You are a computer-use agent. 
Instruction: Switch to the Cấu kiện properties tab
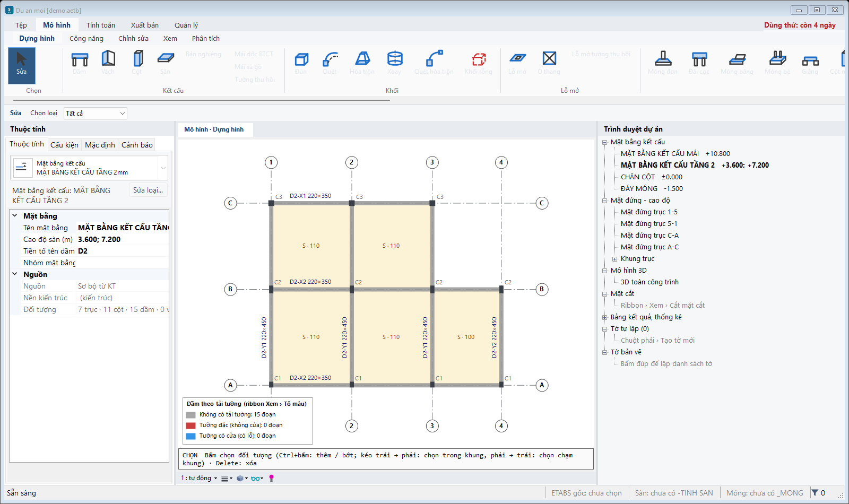point(64,145)
